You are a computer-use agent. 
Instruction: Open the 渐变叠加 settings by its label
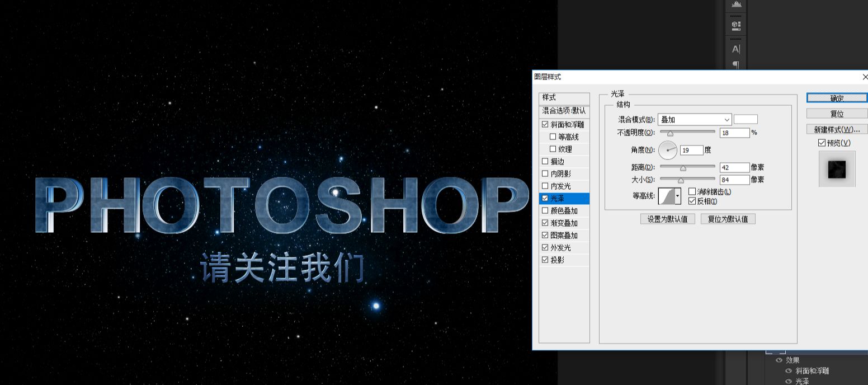pyautogui.click(x=564, y=223)
